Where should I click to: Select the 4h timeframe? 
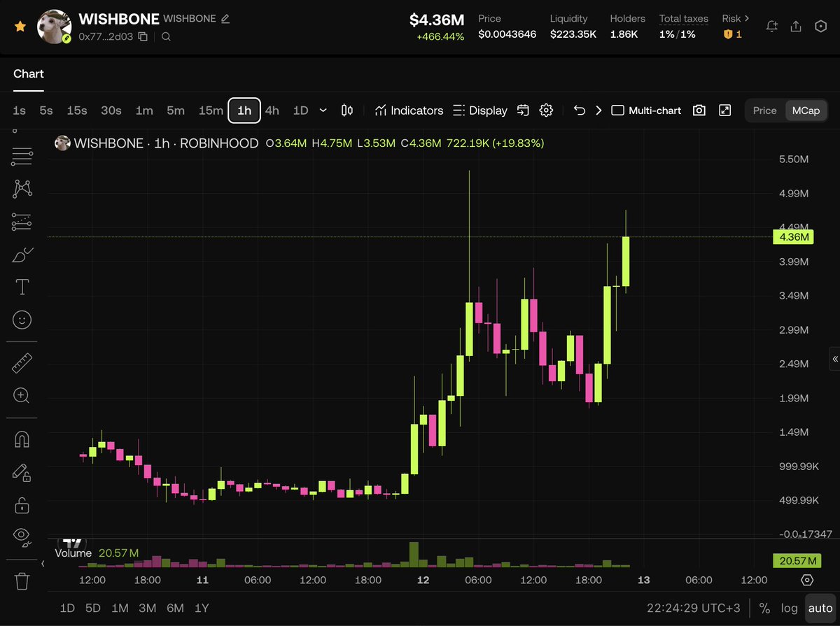(x=272, y=111)
